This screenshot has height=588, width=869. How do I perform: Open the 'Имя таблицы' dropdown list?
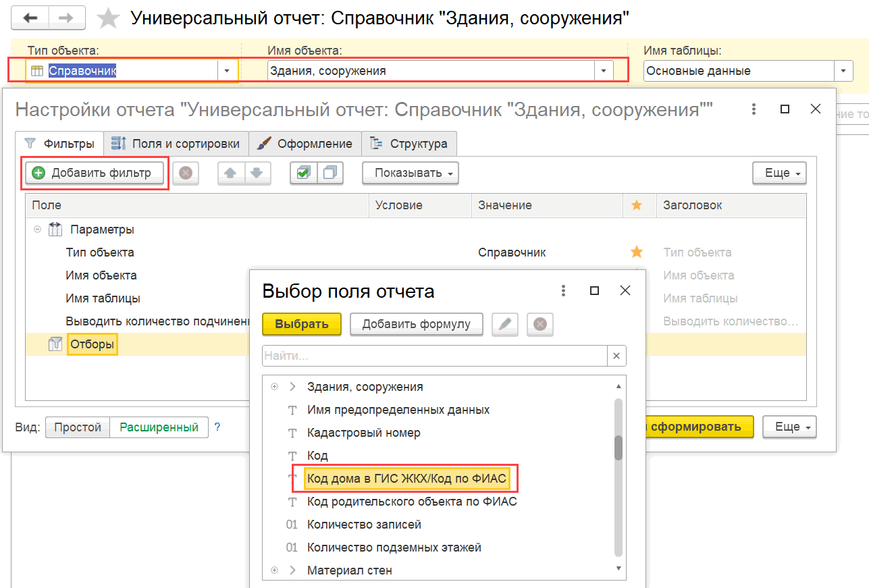point(843,71)
